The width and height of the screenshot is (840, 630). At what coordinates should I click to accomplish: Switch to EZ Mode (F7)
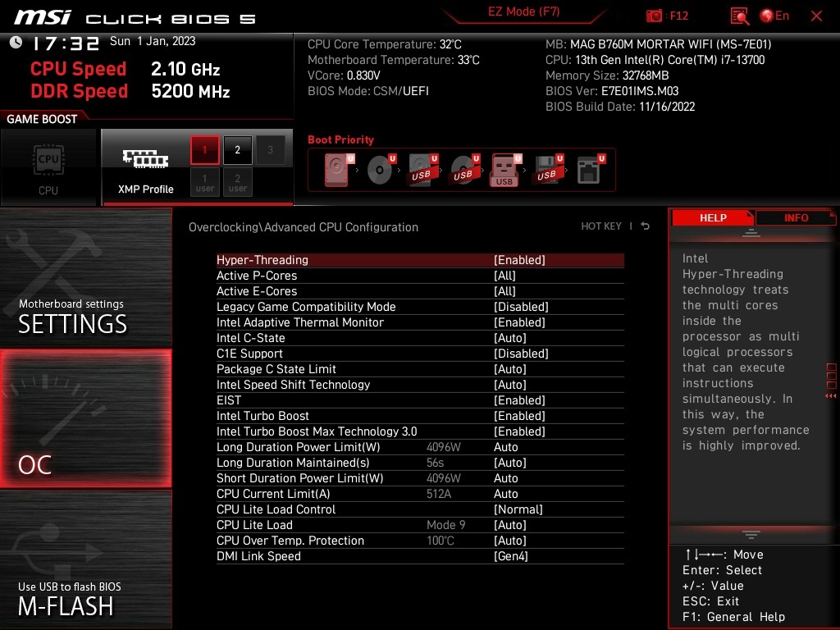point(523,11)
